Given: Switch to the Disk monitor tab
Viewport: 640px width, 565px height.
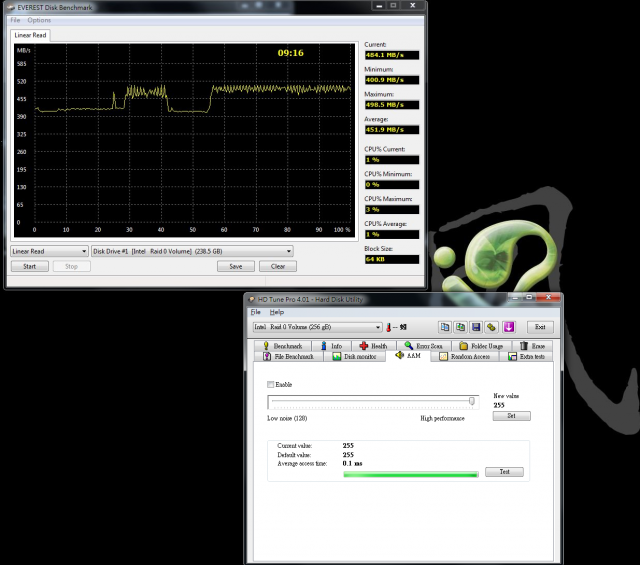Looking at the screenshot, I should coord(354,356).
